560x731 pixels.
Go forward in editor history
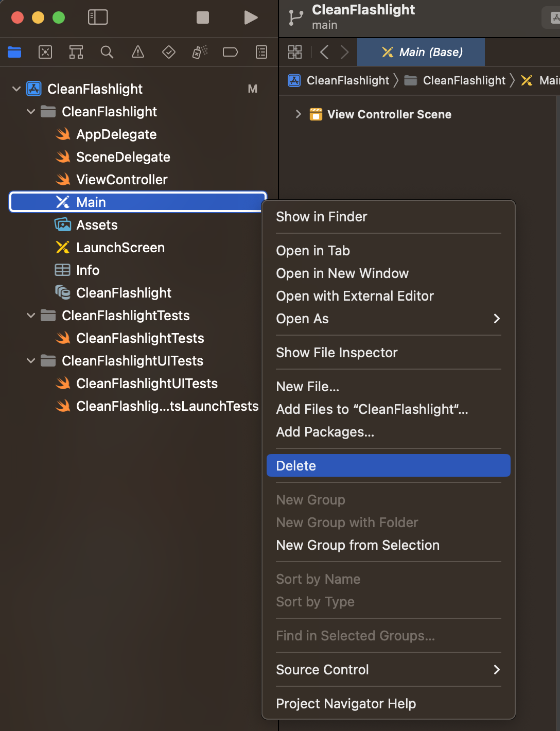tap(345, 52)
